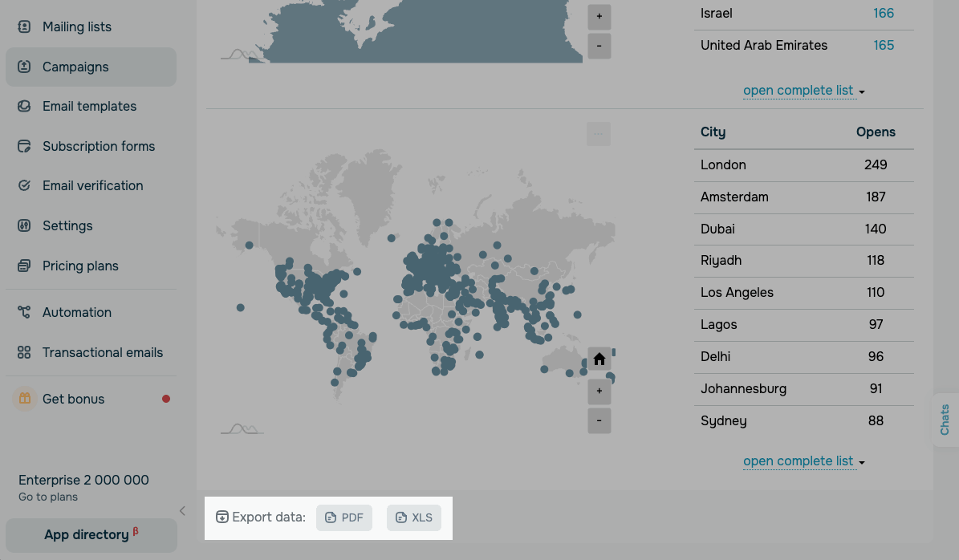Open Email verification

pos(91,186)
